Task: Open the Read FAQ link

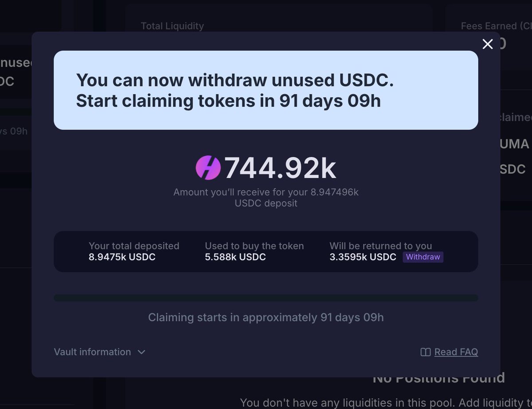Action: (x=456, y=352)
